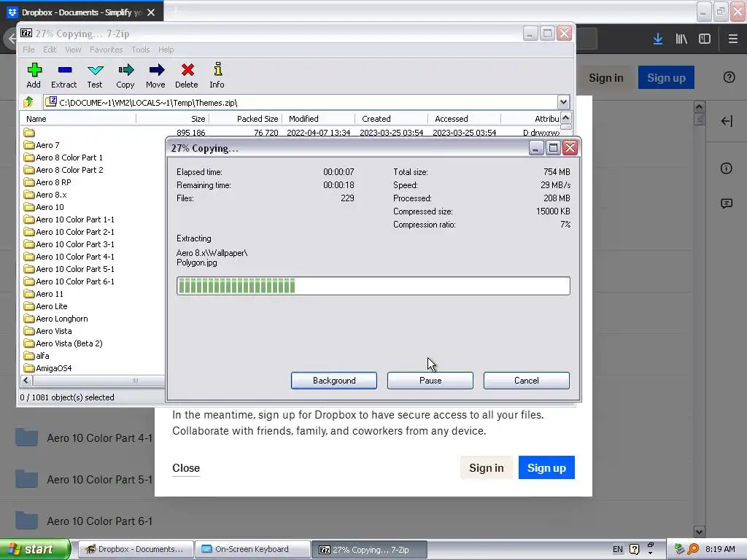
Task: Sort by the Packed Size column header
Action: pyautogui.click(x=246, y=119)
